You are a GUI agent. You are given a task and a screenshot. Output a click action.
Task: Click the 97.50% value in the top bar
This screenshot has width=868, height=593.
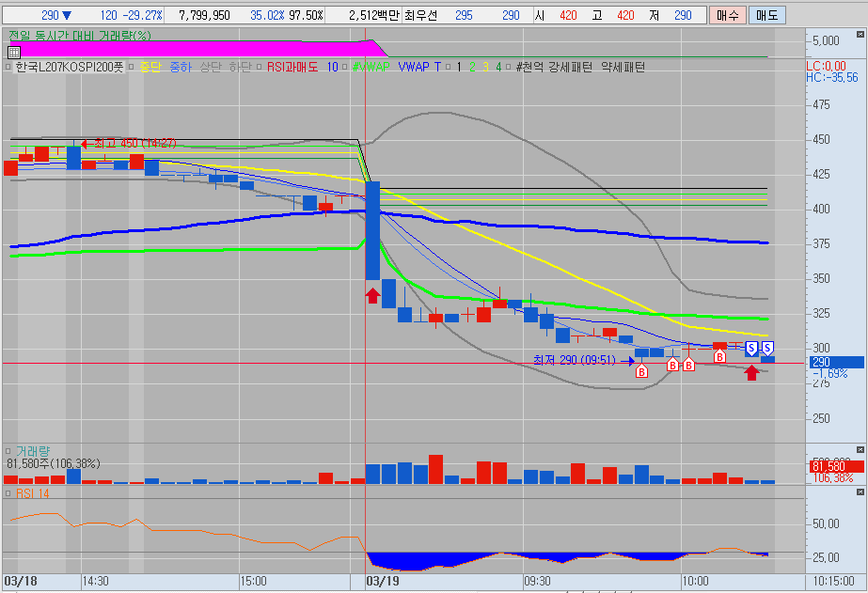(x=307, y=15)
